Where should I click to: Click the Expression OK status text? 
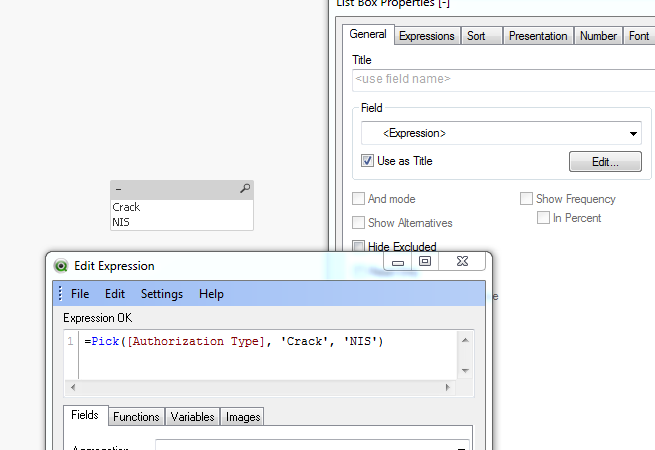pos(98,318)
